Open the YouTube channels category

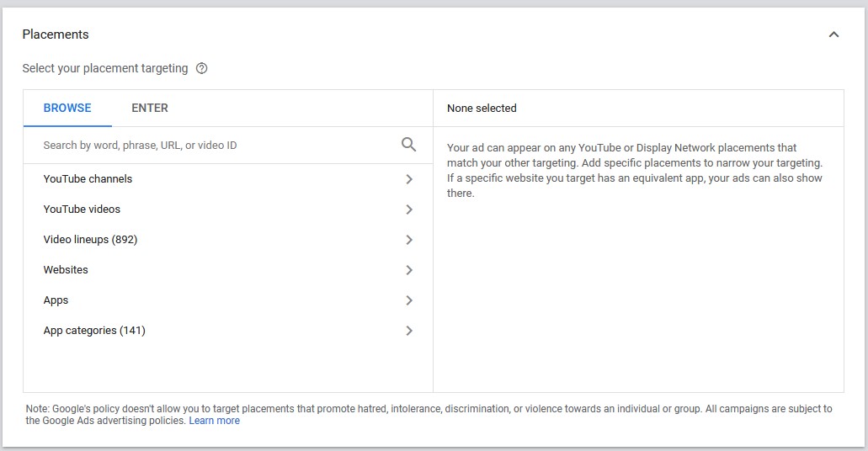(88, 178)
